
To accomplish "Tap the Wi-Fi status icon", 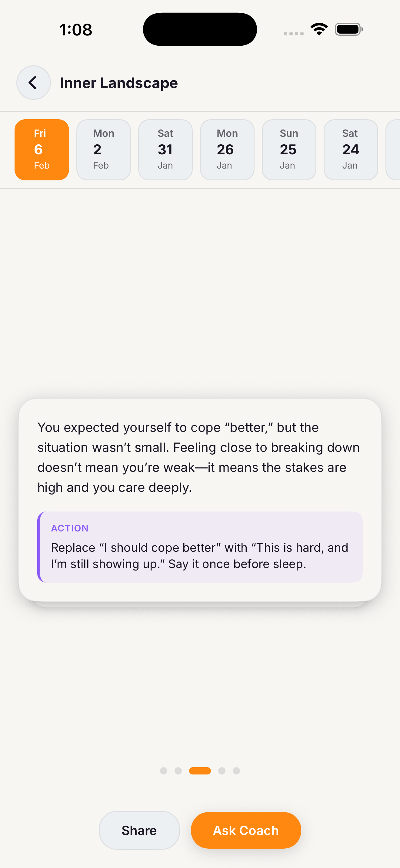I will (x=319, y=29).
